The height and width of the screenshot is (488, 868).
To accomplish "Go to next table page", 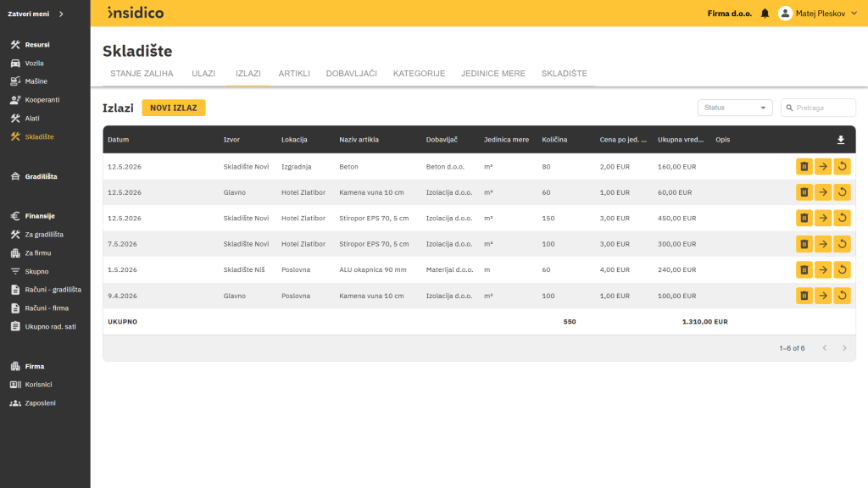I will [x=844, y=348].
